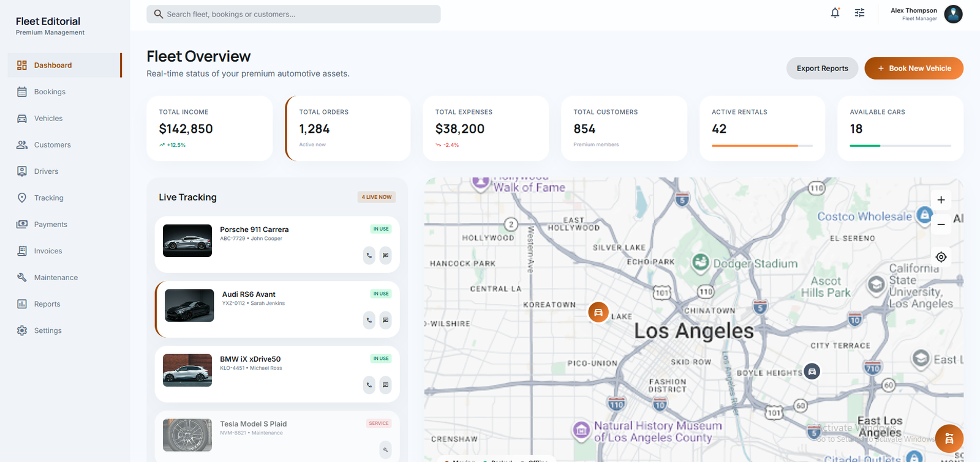Click the orange floating assistant button
The height and width of the screenshot is (462, 980).
[949, 439]
